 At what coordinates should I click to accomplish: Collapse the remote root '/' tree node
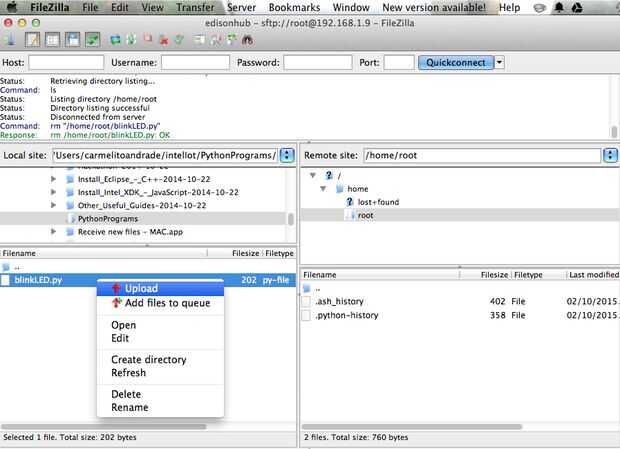313,175
